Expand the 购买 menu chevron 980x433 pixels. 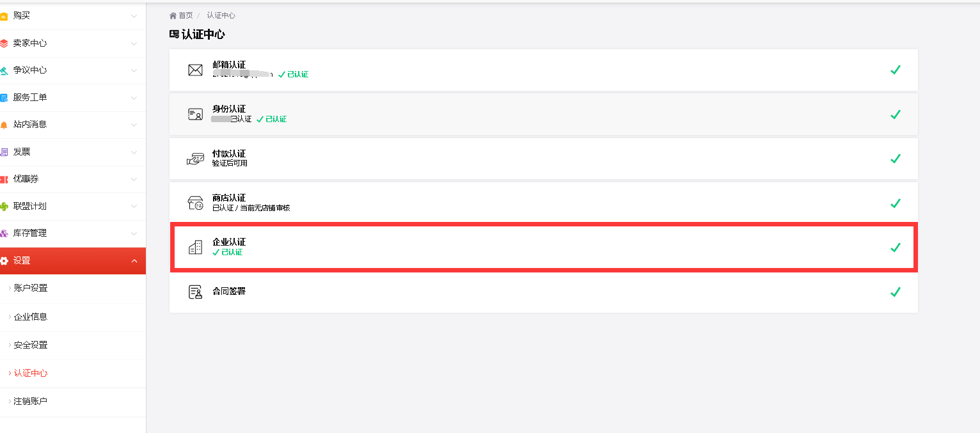pyautogui.click(x=134, y=16)
